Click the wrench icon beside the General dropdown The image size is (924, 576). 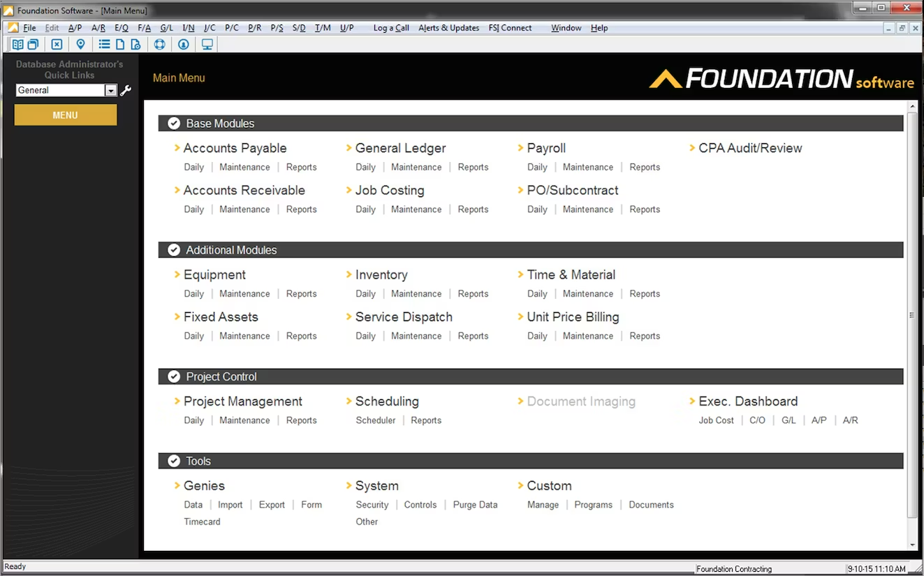click(126, 90)
